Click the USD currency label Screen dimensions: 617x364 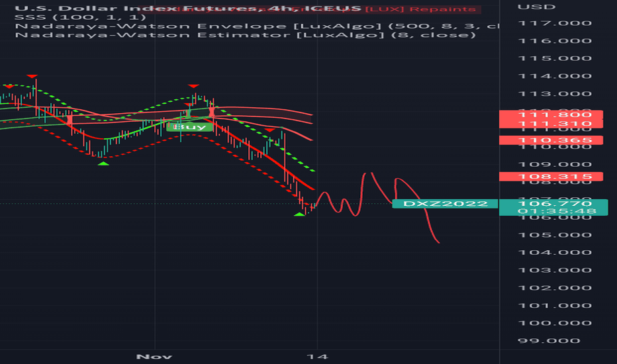pyautogui.click(x=536, y=7)
